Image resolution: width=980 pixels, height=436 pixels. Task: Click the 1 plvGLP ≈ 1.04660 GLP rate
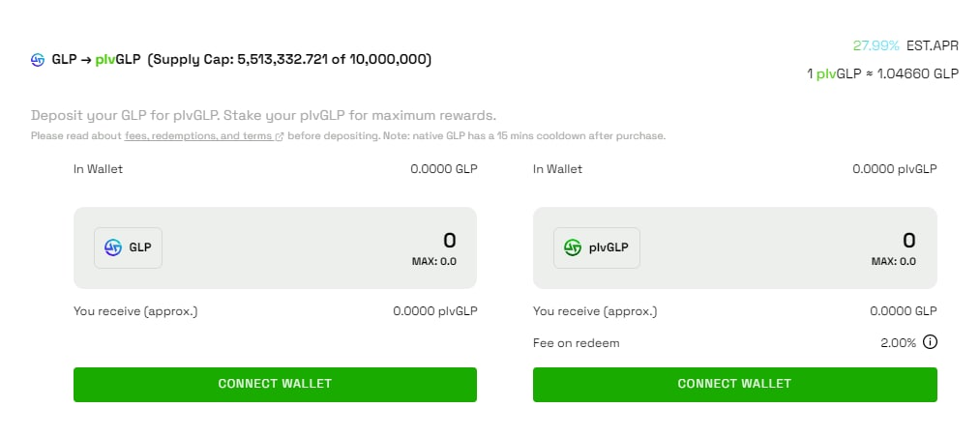(x=882, y=73)
